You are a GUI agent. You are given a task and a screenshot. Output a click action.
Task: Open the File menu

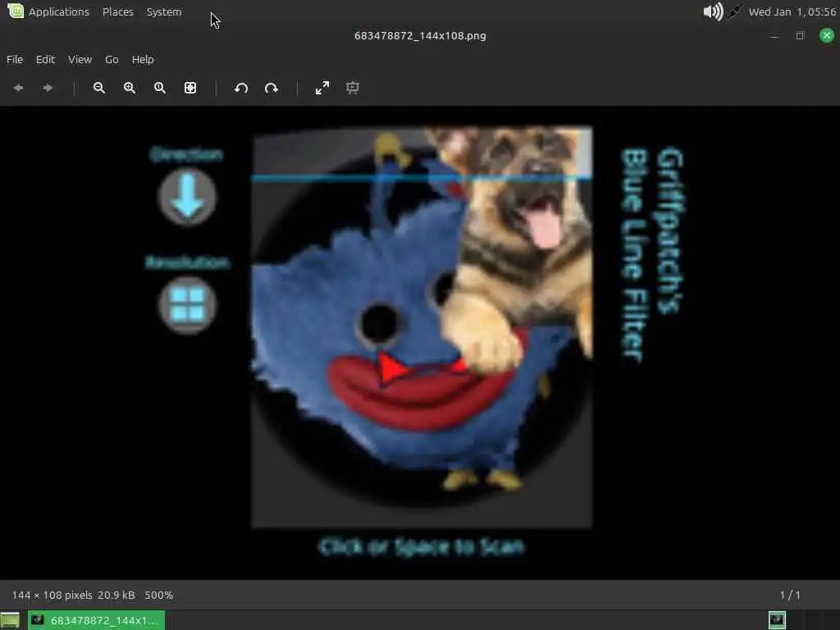(x=15, y=59)
